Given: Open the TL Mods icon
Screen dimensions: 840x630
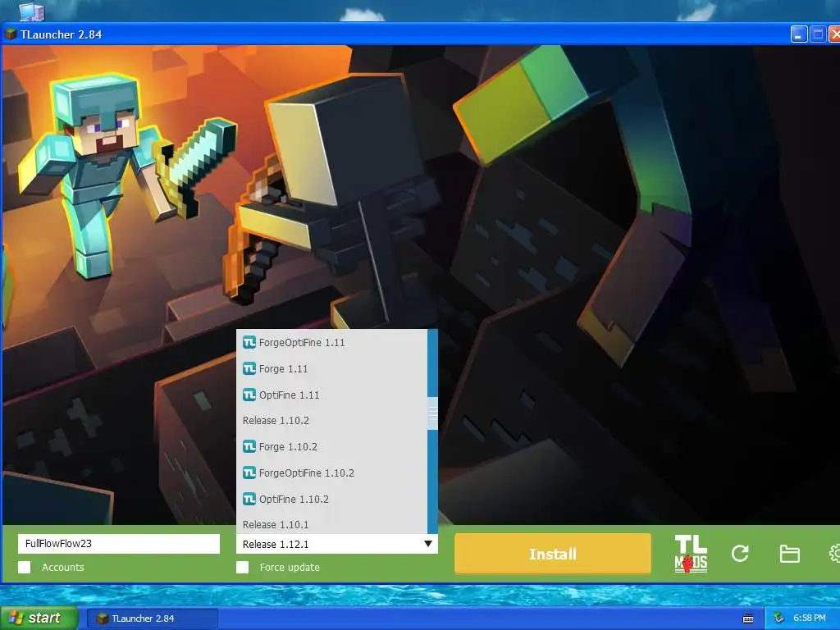Looking at the screenshot, I should 691,554.
